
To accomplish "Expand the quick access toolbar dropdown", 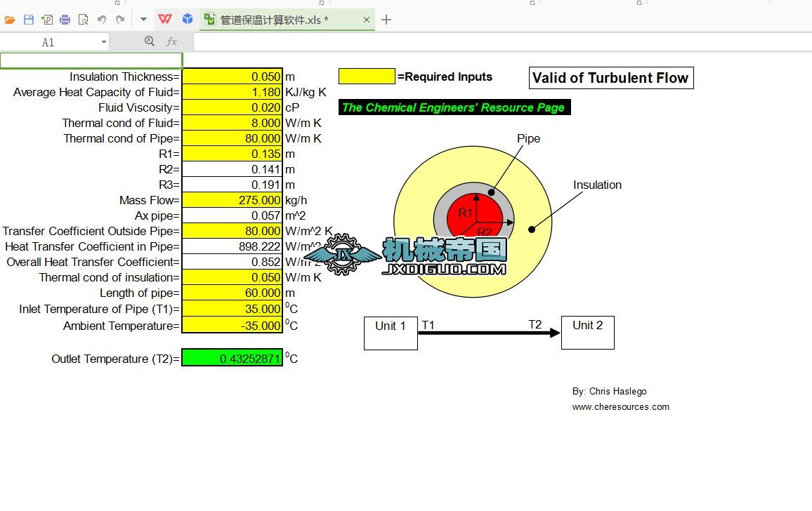I will click(x=143, y=20).
